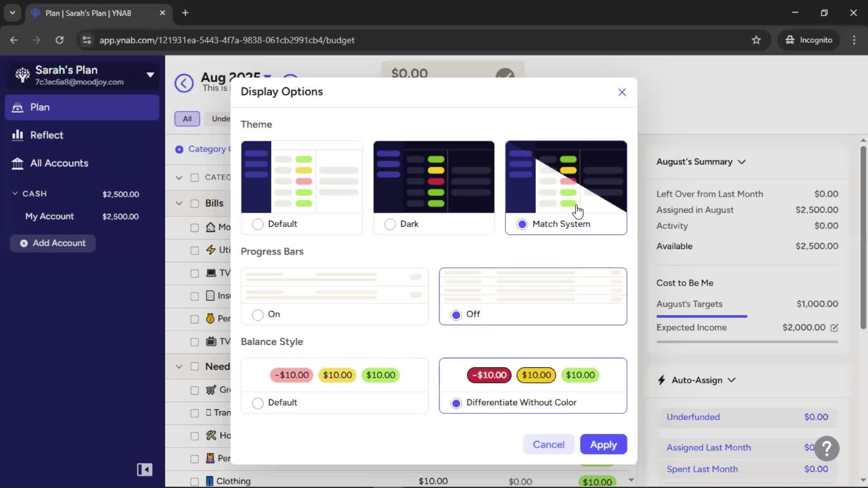
Task: Click the Add Account button
Action: [x=53, y=243]
